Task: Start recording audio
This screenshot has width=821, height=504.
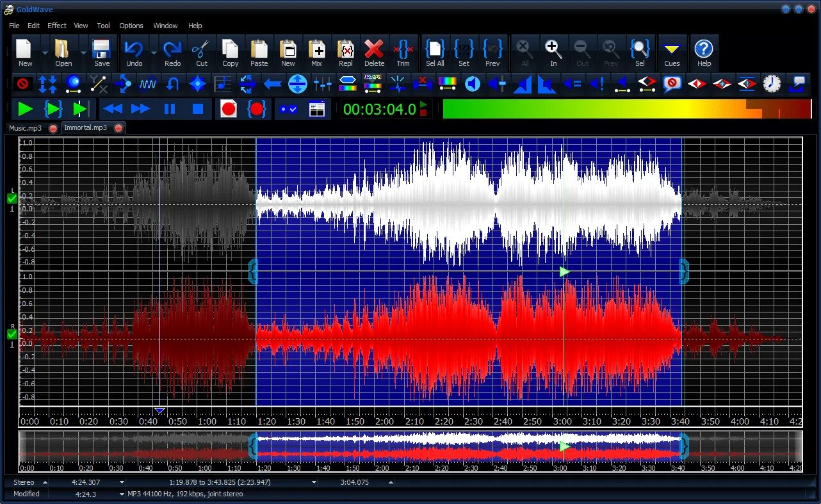Action: tap(228, 109)
